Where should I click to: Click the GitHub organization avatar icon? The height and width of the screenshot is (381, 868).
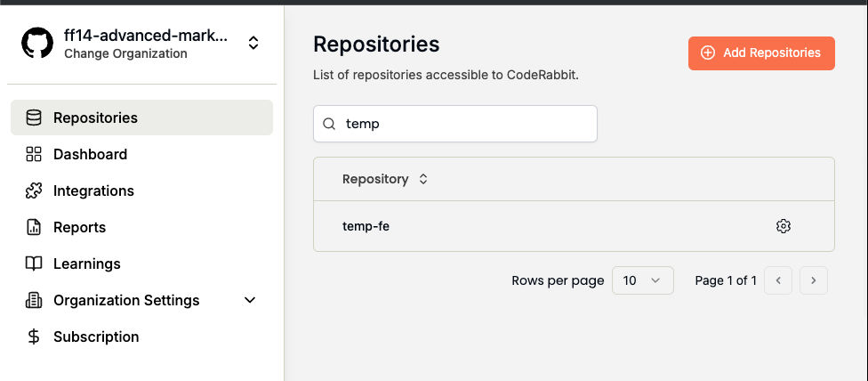pos(37,44)
